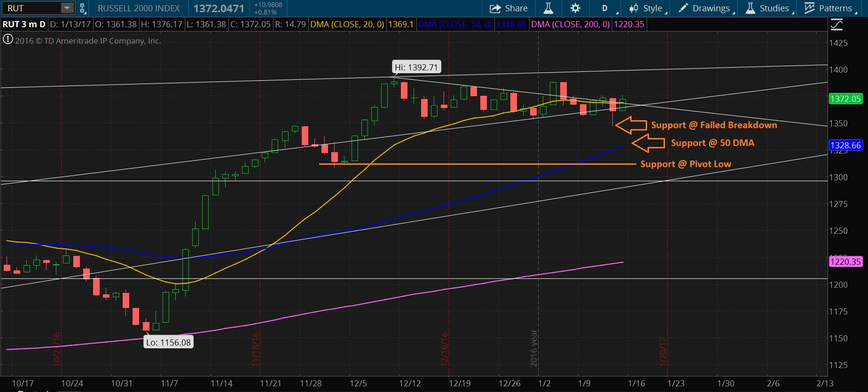The height and width of the screenshot is (392, 868).
Task: Expand the Studies dropdown
Action: (x=769, y=8)
